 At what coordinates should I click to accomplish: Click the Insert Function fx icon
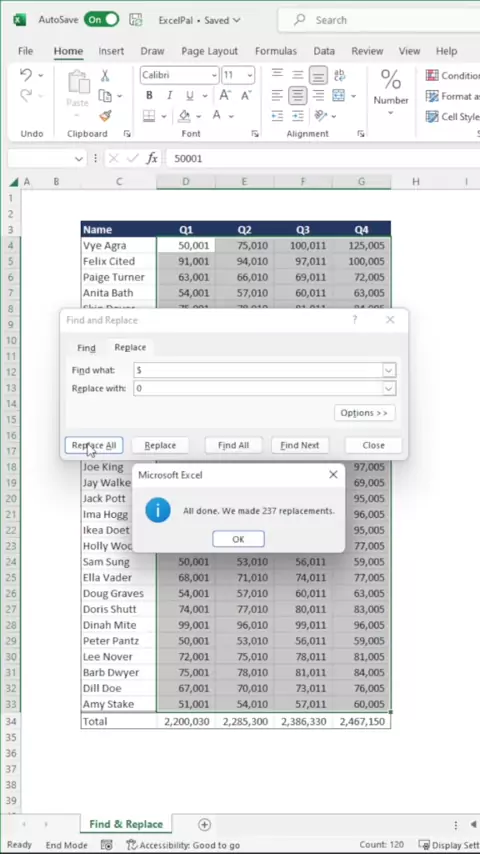(x=152, y=158)
